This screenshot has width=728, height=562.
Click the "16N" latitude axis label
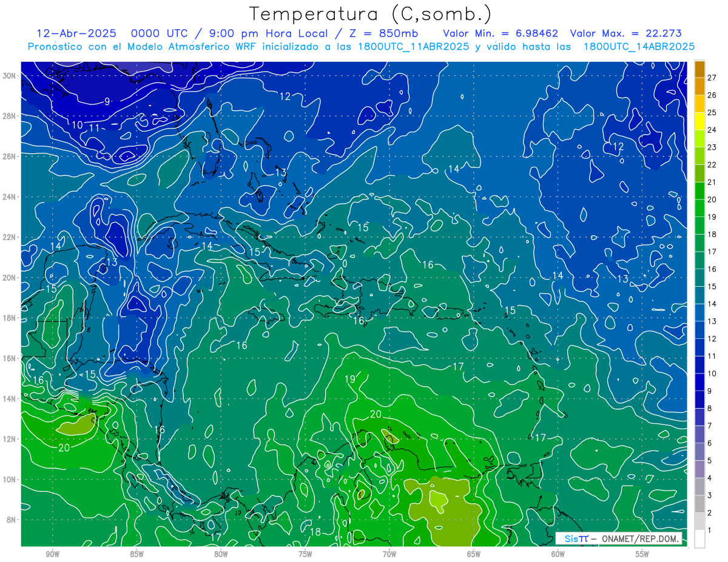point(10,358)
